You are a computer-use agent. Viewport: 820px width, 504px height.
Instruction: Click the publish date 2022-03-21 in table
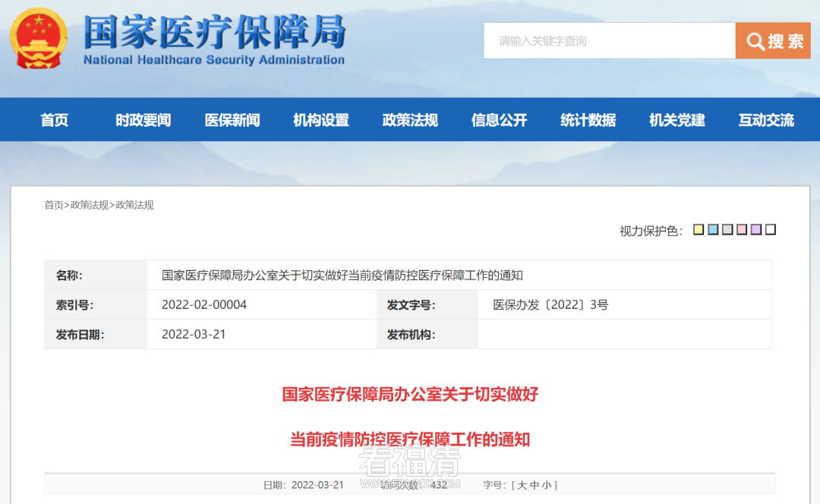tap(194, 334)
